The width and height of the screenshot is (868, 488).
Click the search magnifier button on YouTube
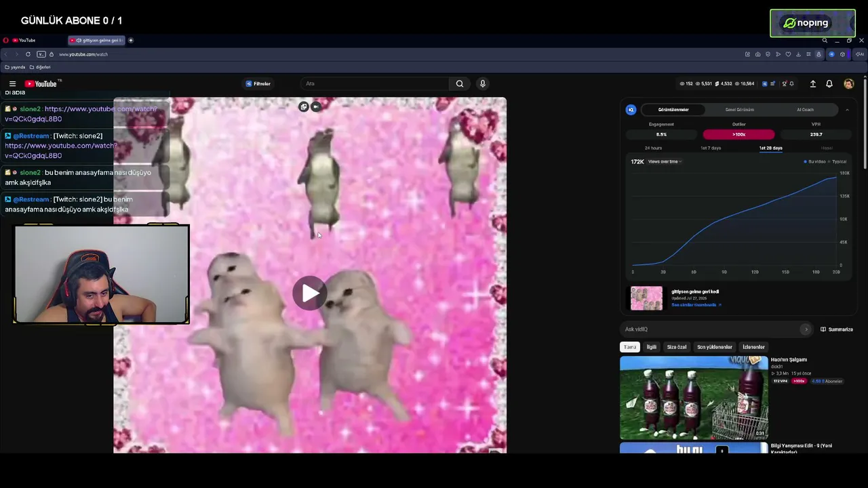tap(460, 83)
